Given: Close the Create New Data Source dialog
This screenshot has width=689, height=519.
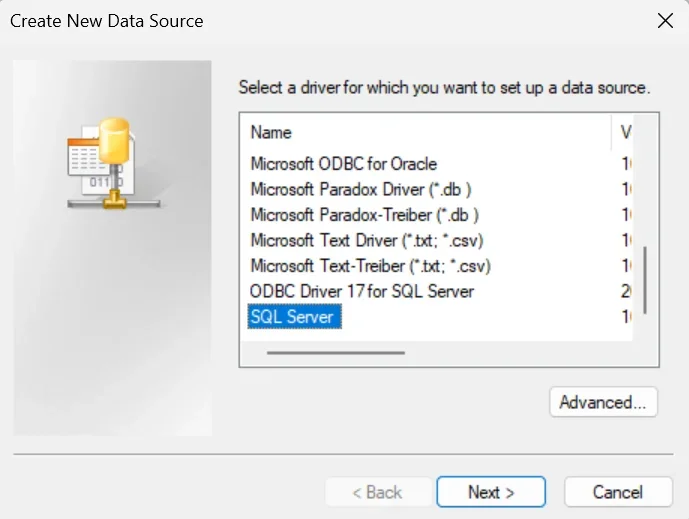Looking at the screenshot, I should [x=665, y=21].
